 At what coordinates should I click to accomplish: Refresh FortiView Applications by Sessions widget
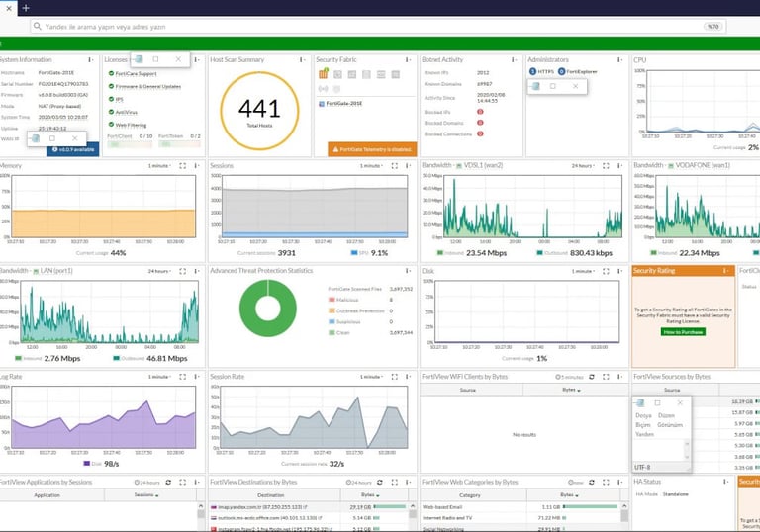(x=168, y=483)
